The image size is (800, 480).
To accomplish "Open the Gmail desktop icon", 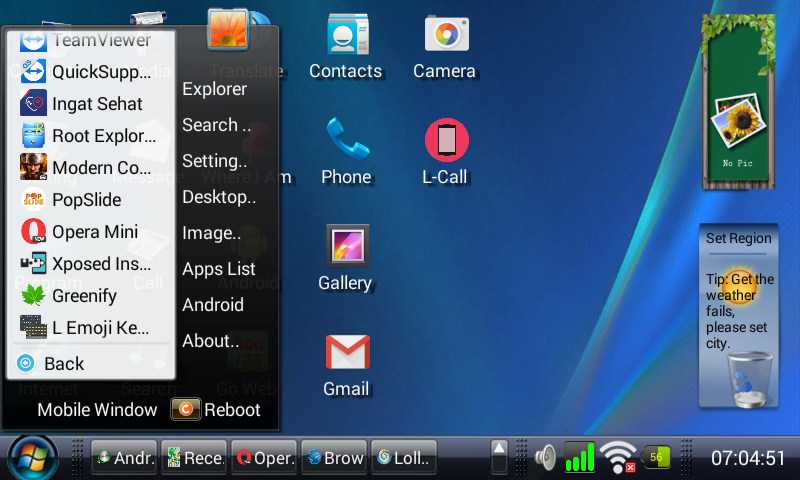I will point(346,365).
